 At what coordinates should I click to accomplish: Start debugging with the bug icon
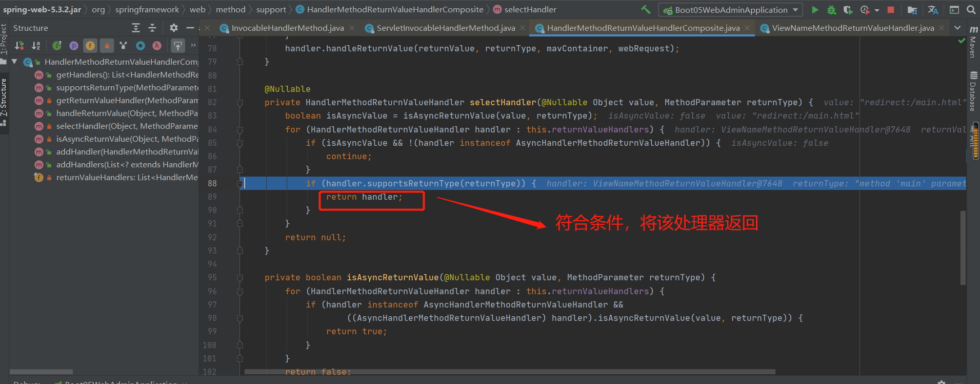(831, 10)
